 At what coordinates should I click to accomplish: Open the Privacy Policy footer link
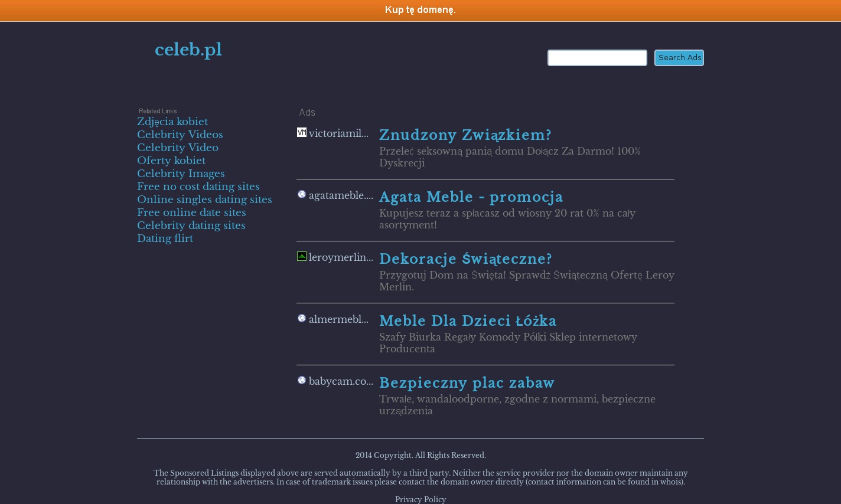coord(420,499)
